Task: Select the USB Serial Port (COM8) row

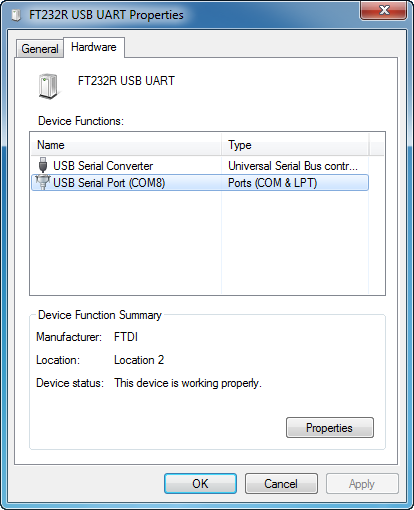Action: pyautogui.click(x=200, y=183)
